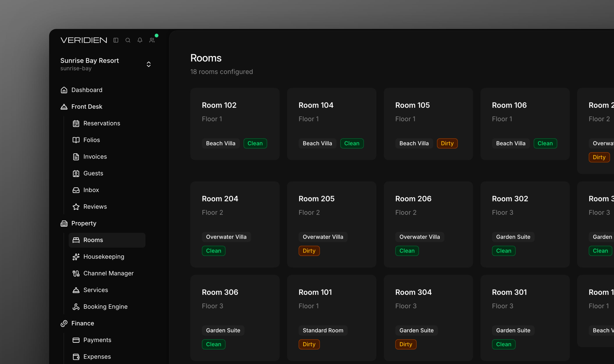
Task: Open the Sunrise Bay Resort property switcher
Action: (x=106, y=64)
